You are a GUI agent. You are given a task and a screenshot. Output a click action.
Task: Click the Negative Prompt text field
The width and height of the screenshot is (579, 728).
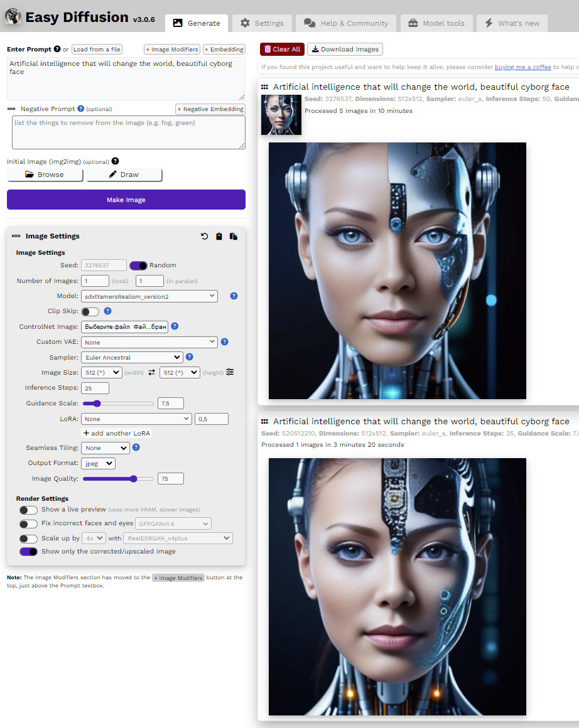128,132
